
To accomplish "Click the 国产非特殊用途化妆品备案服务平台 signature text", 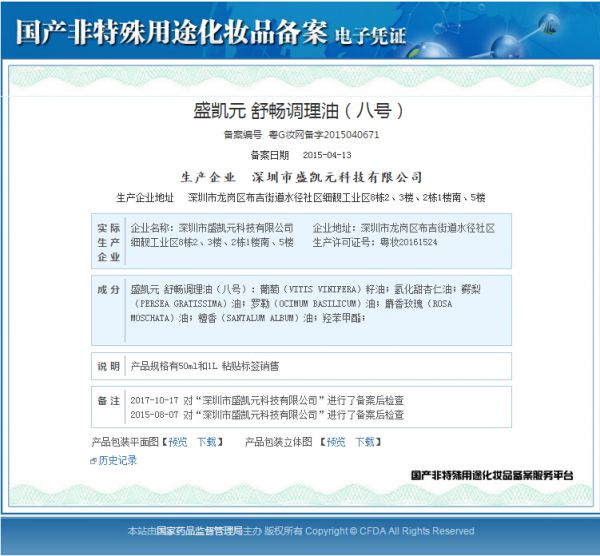I will click(492, 475).
